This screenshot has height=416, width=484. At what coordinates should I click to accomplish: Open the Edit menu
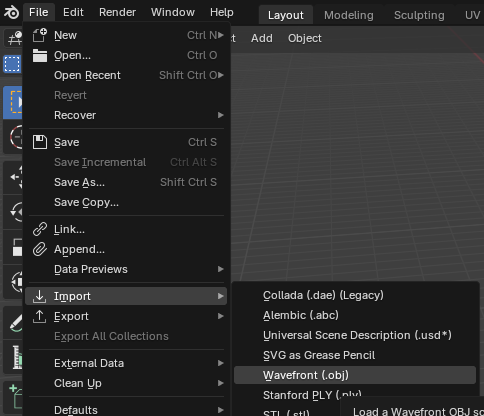(x=73, y=12)
